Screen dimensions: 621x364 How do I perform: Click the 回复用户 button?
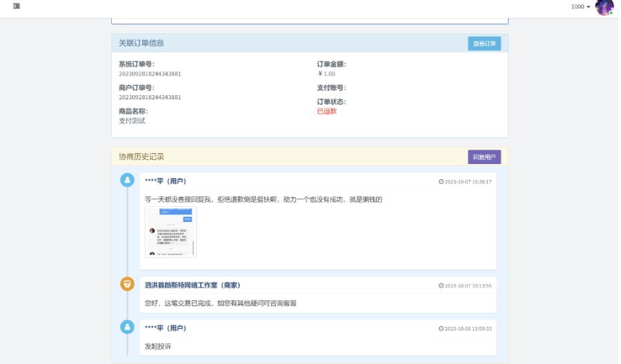(x=484, y=157)
